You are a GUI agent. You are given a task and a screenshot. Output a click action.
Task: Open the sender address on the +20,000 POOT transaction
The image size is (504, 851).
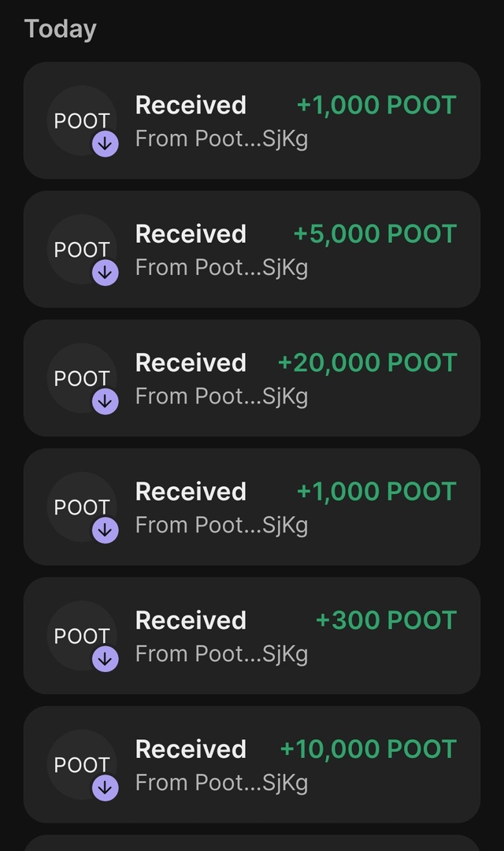pos(221,396)
